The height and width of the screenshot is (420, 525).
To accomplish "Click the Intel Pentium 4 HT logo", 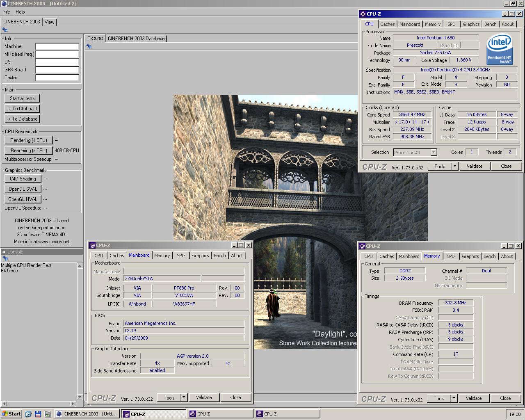I will [x=499, y=50].
